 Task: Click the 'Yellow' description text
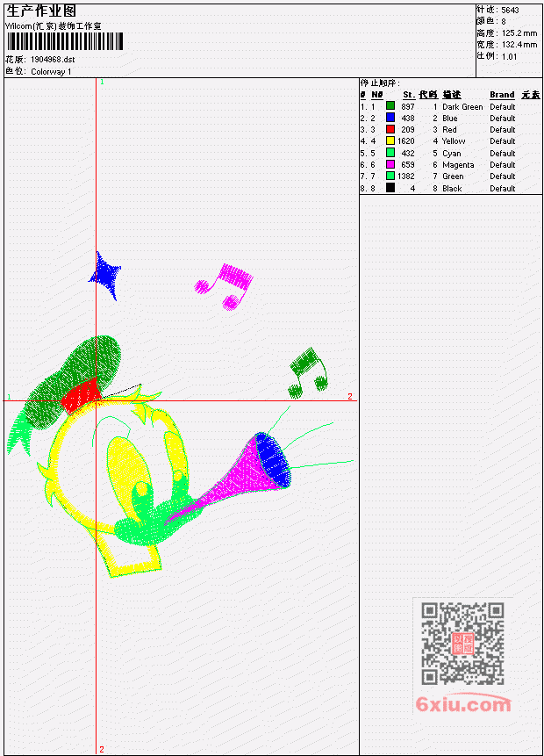(x=454, y=141)
